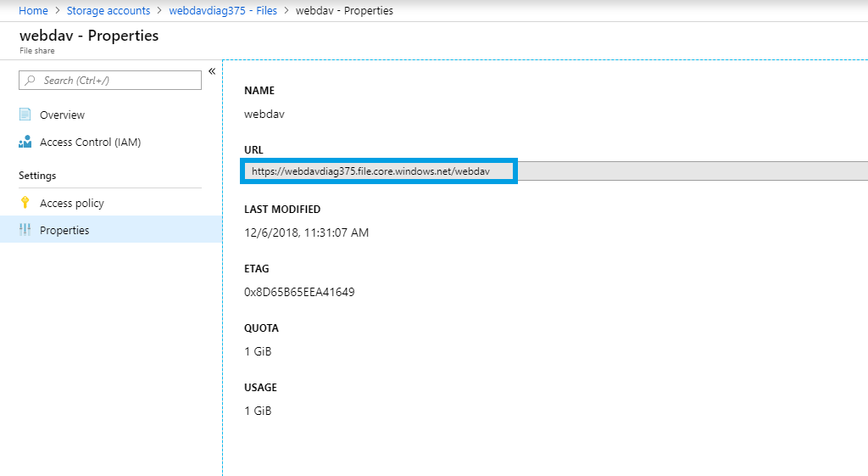The width and height of the screenshot is (868, 476).
Task: Click the ETAG value 0x8D65B65EEA41649
Action: click(299, 292)
